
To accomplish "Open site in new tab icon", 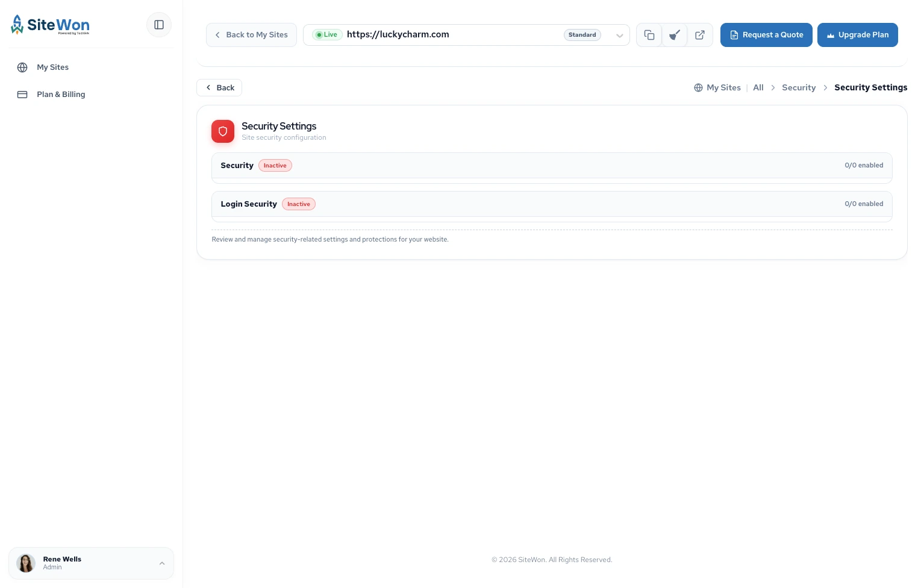I will 700,35.
